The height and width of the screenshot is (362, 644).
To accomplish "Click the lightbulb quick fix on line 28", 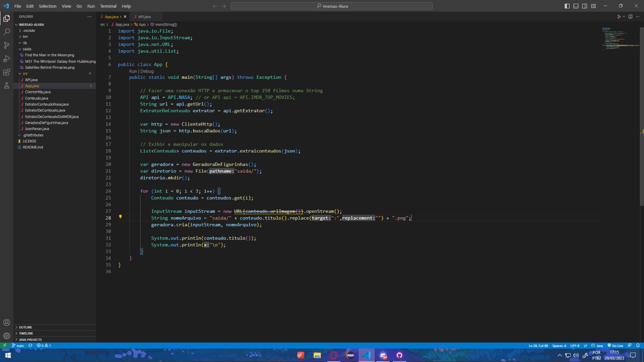I will (121, 218).
